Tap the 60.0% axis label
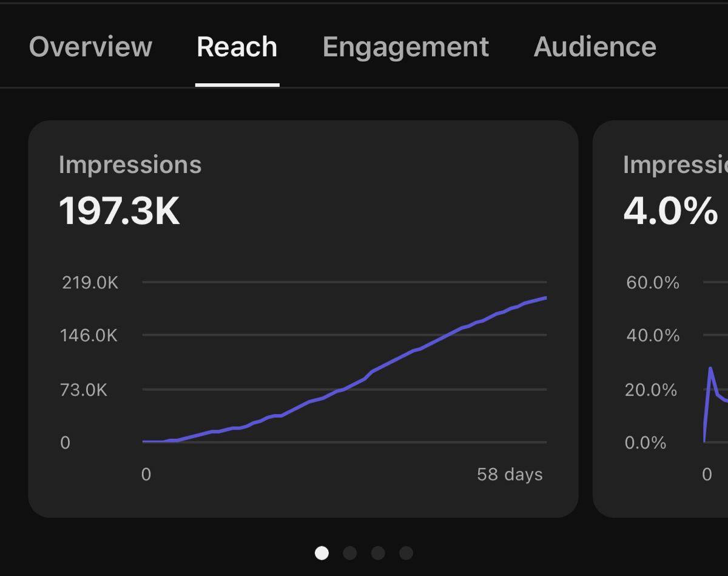Screen dimensions: 728x576 pyautogui.click(x=653, y=282)
